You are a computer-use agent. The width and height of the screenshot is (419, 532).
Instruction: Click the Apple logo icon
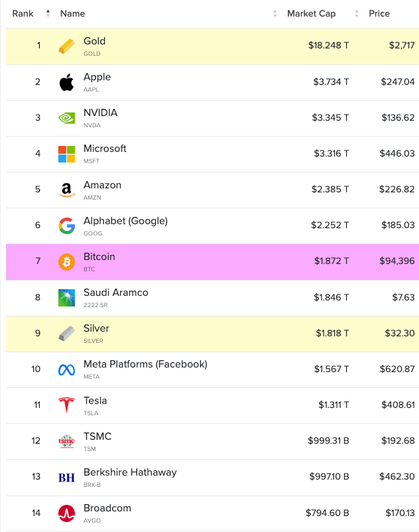(x=66, y=82)
